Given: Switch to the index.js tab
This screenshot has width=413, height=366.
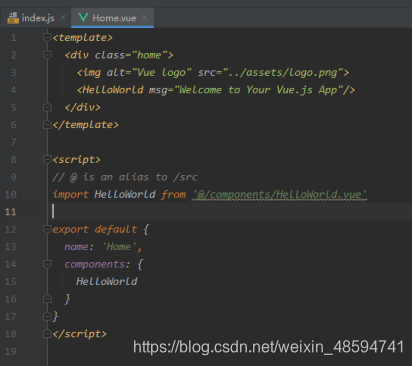Looking at the screenshot, I should click(38, 18).
